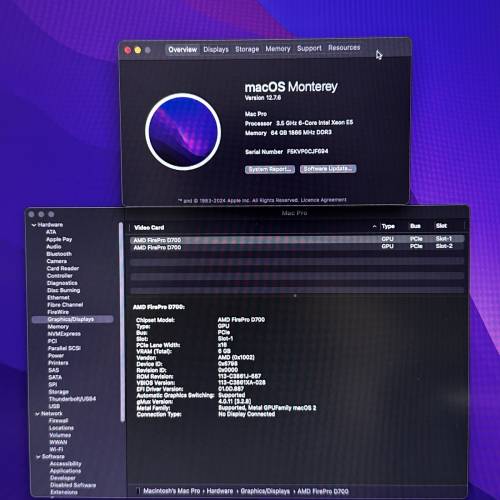Select Thunderbolt/USB4 in the sidebar
The height and width of the screenshot is (500, 500).
72,399
